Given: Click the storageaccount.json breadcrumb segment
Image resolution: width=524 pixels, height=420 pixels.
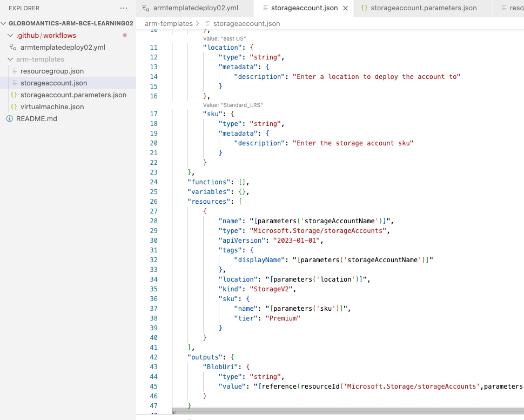Looking at the screenshot, I should coord(247,24).
